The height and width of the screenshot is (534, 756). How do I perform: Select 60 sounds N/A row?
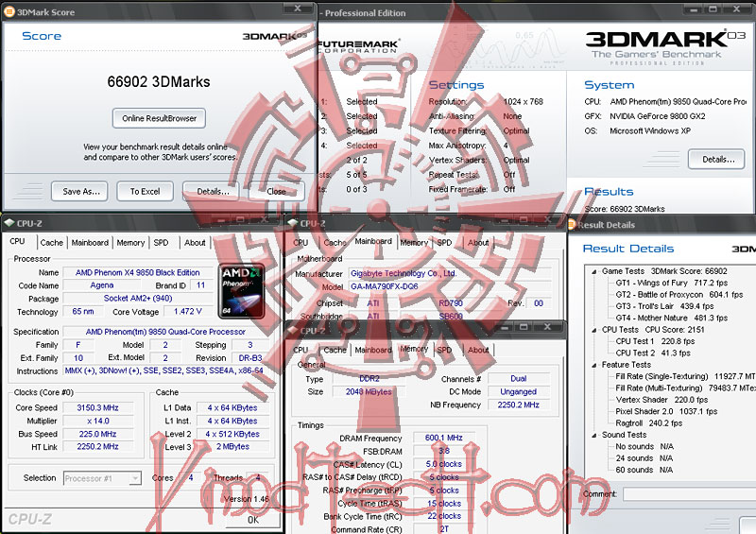(x=644, y=470)
